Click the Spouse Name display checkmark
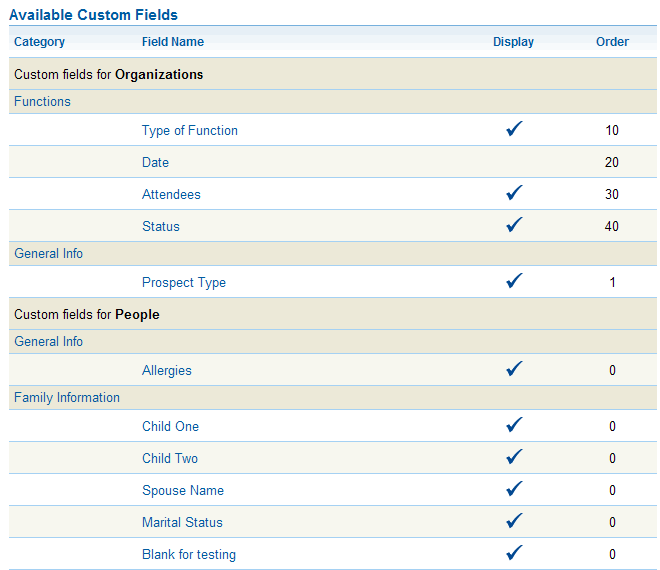The height and width of the screenshot is (570, 660). tap(514, 489)
